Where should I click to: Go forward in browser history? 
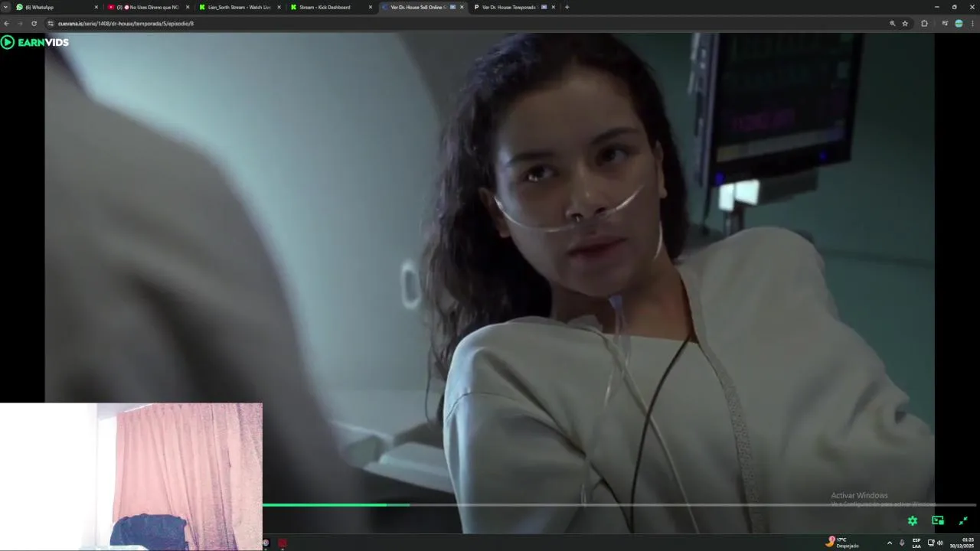click(x=20, y=24)
